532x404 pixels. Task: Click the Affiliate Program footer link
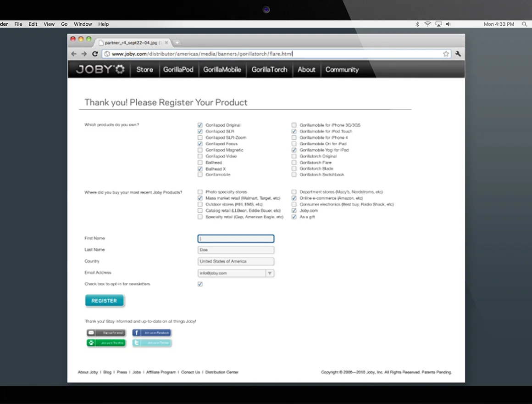161,372
